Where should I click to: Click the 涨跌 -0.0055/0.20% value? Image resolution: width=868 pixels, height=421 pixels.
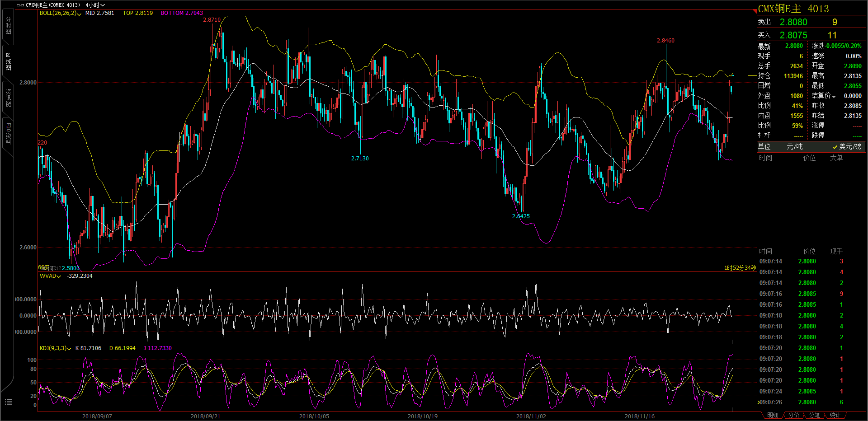click(844, 46)
